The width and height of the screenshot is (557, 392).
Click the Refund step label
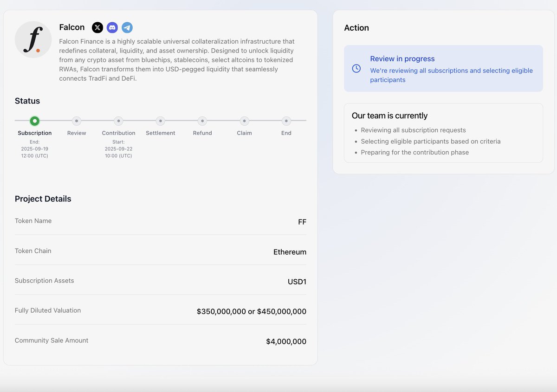(x=202, y=133)
